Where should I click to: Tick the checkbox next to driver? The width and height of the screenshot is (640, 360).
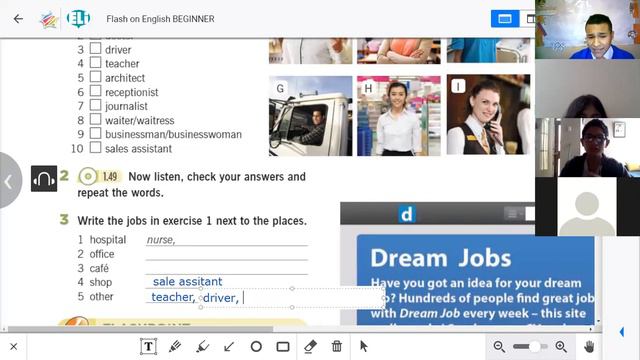[95, 49]
